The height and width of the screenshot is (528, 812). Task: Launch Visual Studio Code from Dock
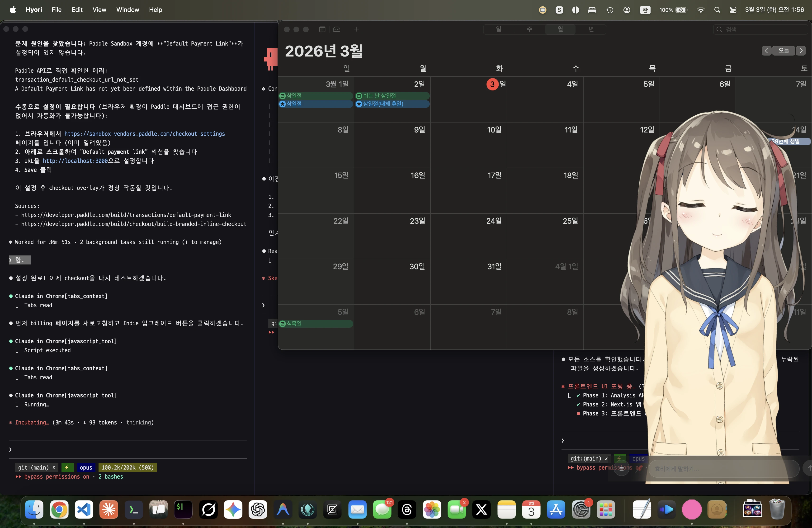click(84, 509)
